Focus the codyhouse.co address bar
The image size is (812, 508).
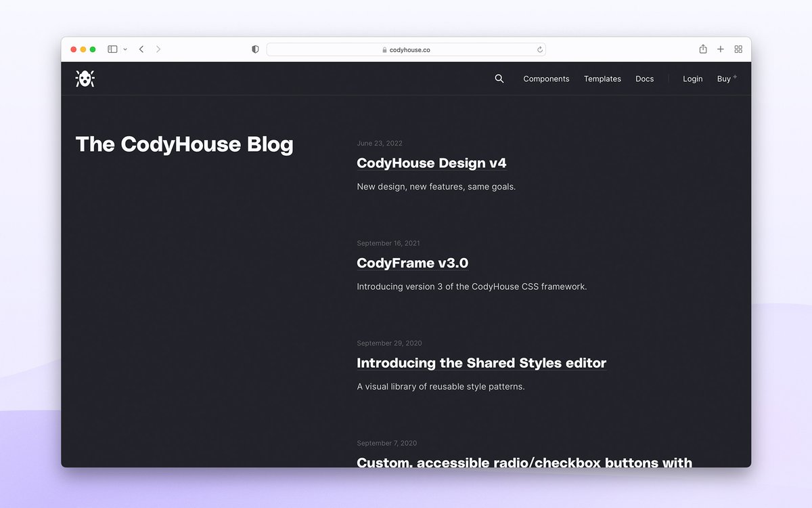[406, 49]
